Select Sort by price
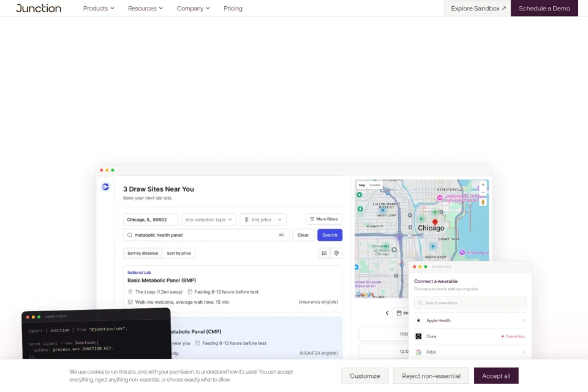Screen dimensions: 588x392 (x=179, y=253)
